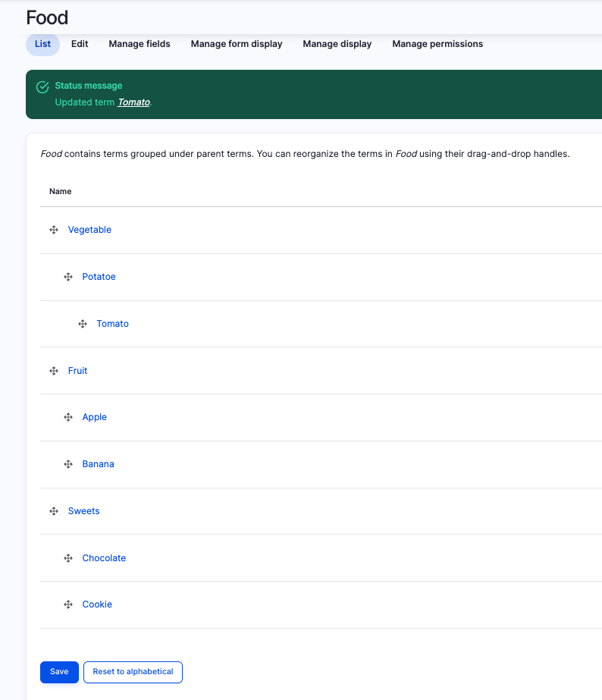Grab the drag handle beside Potatoe
The height and width of the screenshot is (700, 602).
(68, 277)
